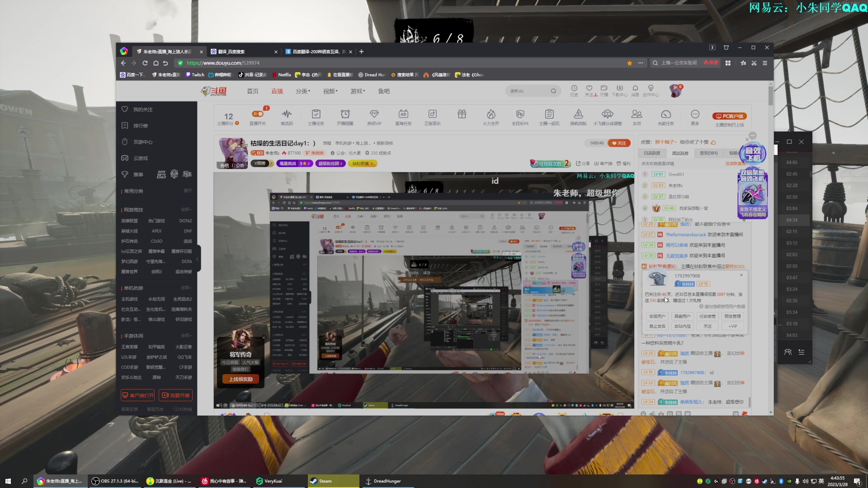Click 上线领奖励 on the 将军传奇 ad
The height and width of the screenshot is (488, 868).
coord(241,379)
